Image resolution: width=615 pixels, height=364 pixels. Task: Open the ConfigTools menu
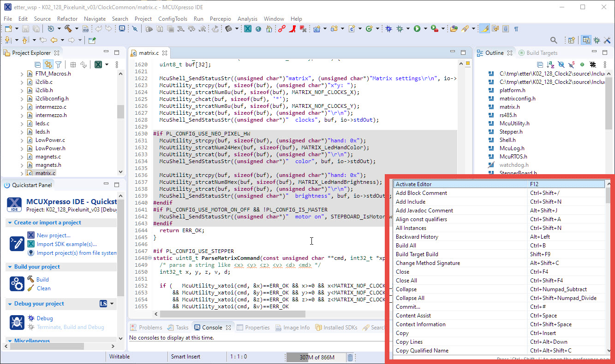(173, 19)
